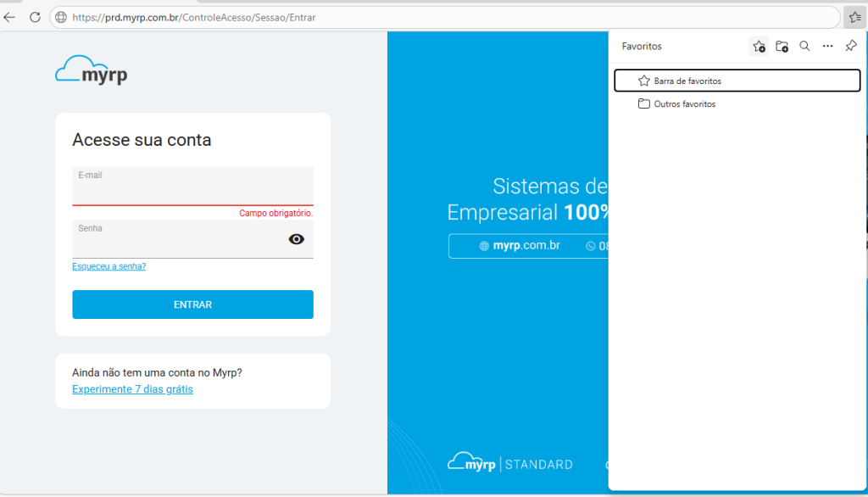
Task: Open more options in Favoritos panel
Action: coord(828,47)
